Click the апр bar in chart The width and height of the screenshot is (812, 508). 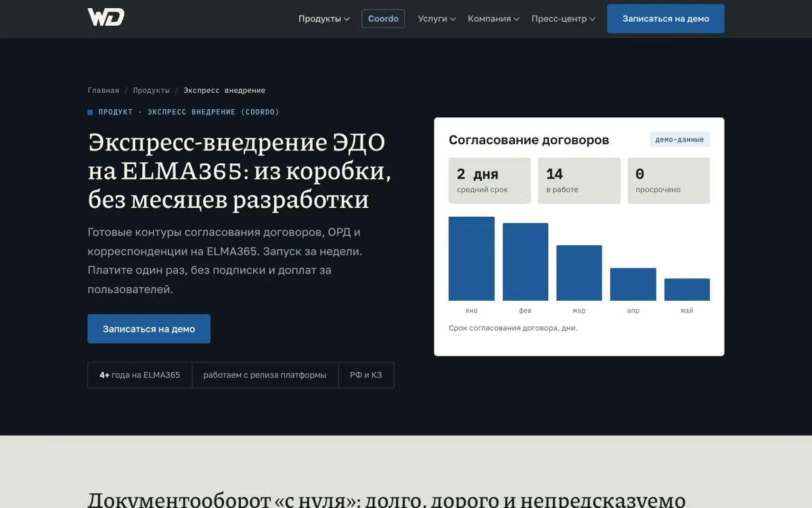tap(633, 284)
